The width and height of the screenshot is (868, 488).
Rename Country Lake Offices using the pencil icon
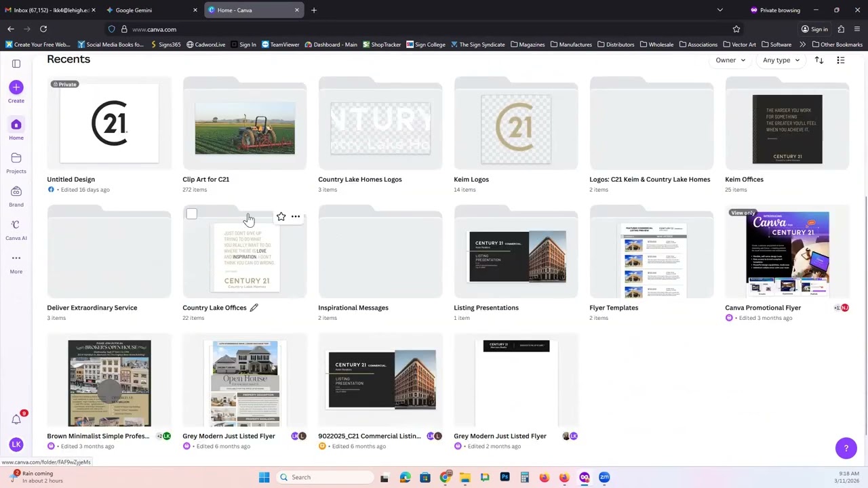254,308
